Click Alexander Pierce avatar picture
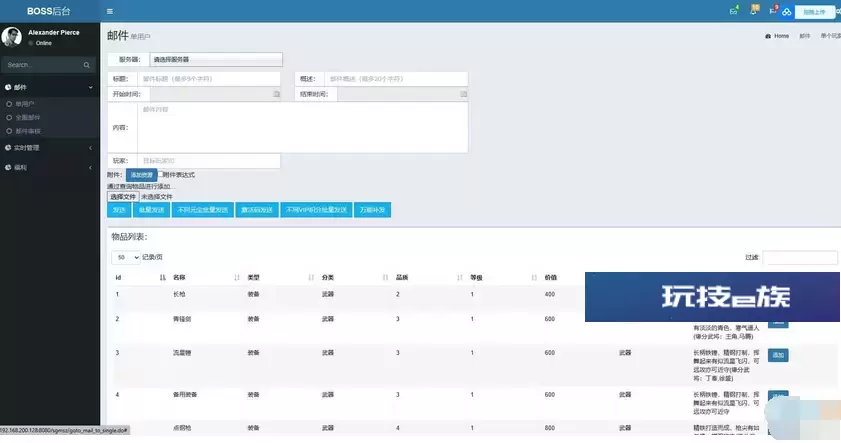 coord(11,37)
